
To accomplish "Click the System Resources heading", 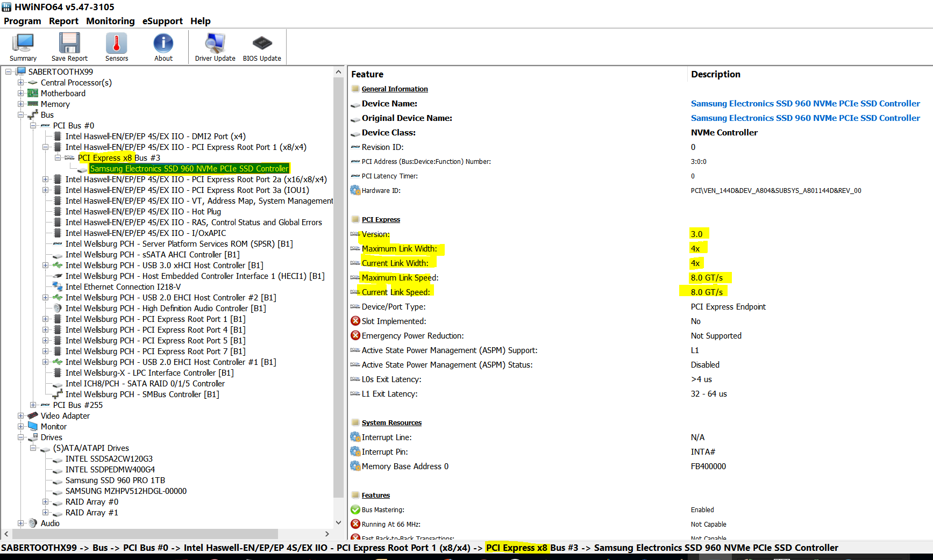I will pos(391,422).
